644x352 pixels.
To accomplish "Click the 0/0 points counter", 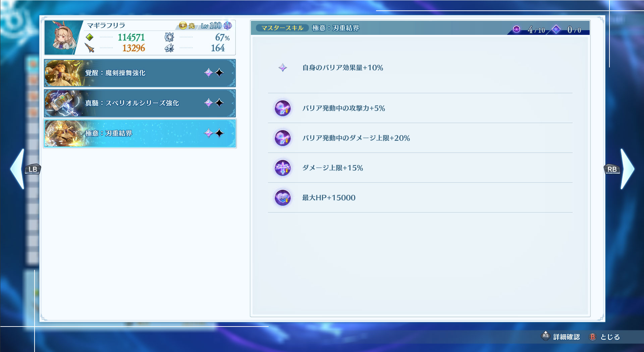I will point(574,30).
